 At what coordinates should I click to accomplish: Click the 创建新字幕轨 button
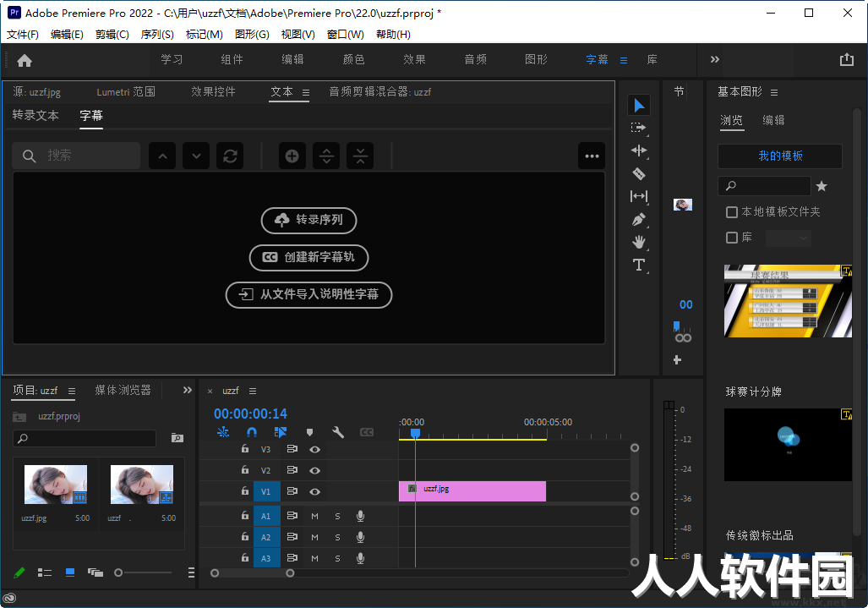[x=308, y=257]
